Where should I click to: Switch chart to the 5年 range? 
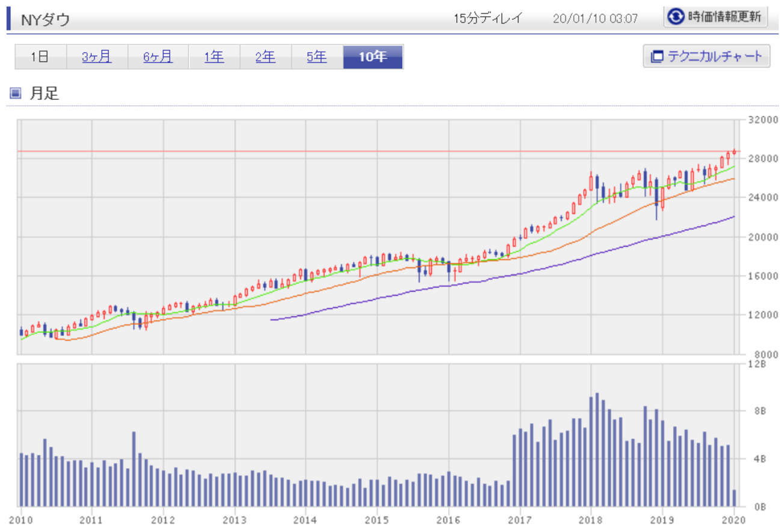(x=317, y=57)
